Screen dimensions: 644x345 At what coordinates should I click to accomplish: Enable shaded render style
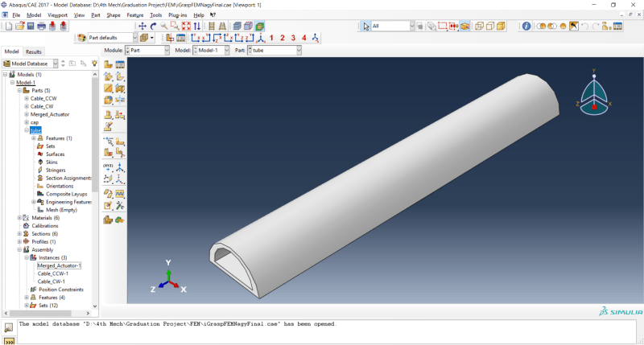point(501,27)
